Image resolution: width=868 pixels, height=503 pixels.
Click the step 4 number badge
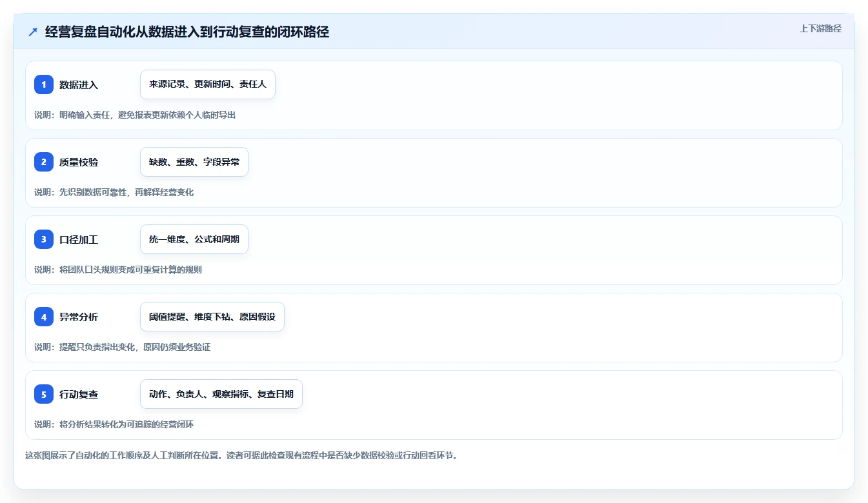pos(44,317)
